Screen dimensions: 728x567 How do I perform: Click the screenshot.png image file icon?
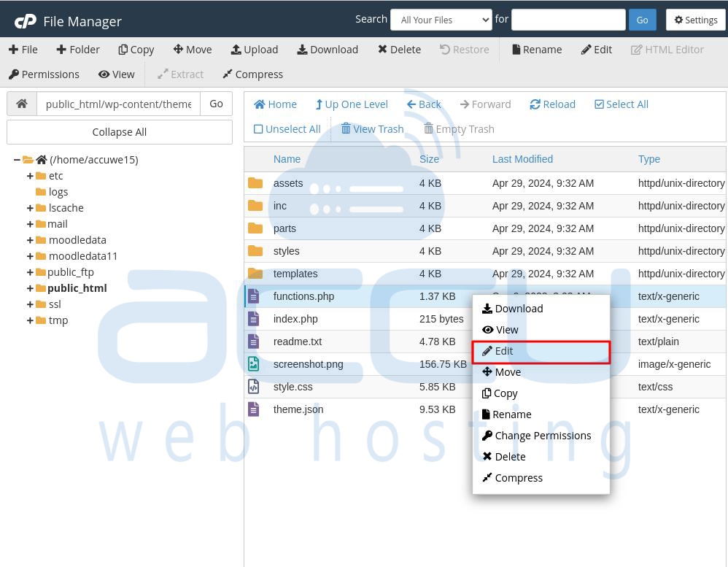pos(254,364)
